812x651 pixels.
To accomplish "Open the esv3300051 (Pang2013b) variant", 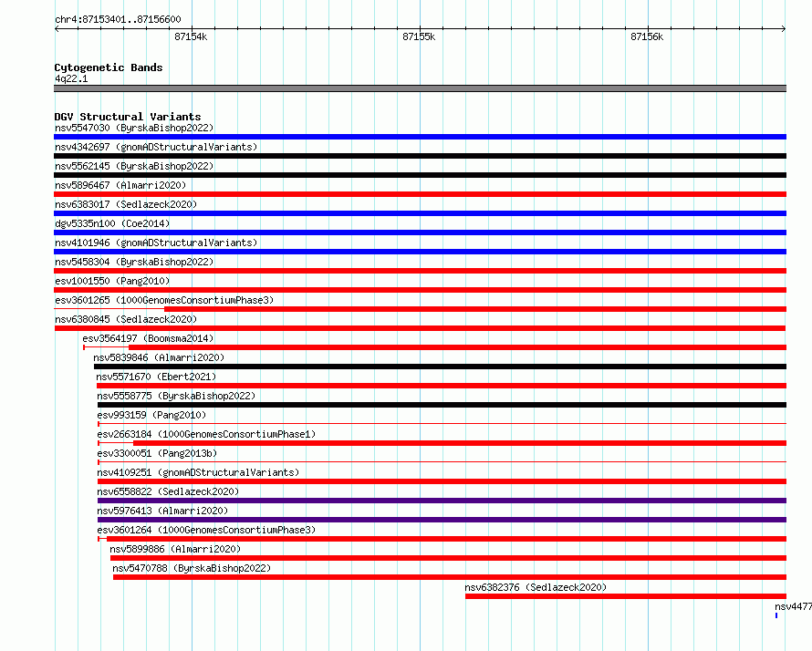I will pos(157,453).
